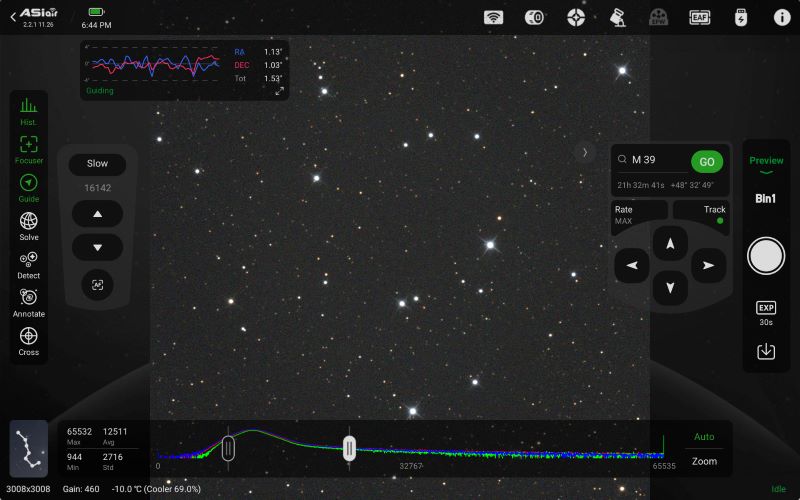Open the guiding crosshair settings icon
Image resolution: width=800 pixels, height=500 pixels.
576,17
